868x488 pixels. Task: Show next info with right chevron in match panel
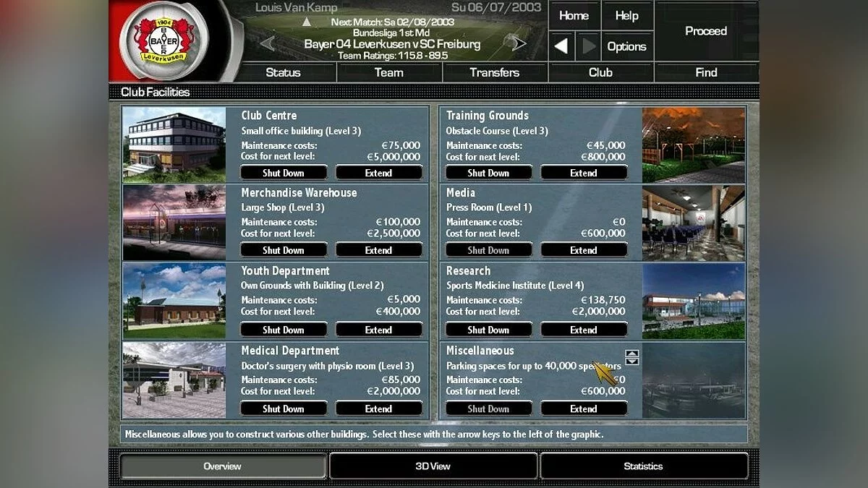(519, 44)
